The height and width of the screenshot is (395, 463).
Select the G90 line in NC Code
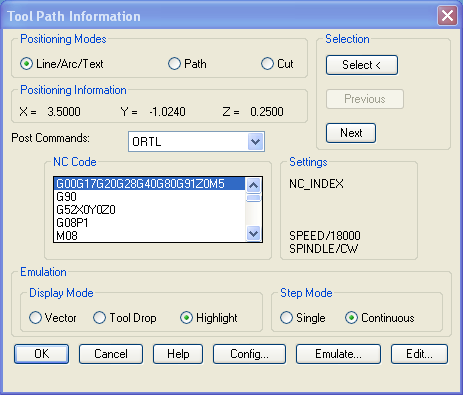point(149,197)
